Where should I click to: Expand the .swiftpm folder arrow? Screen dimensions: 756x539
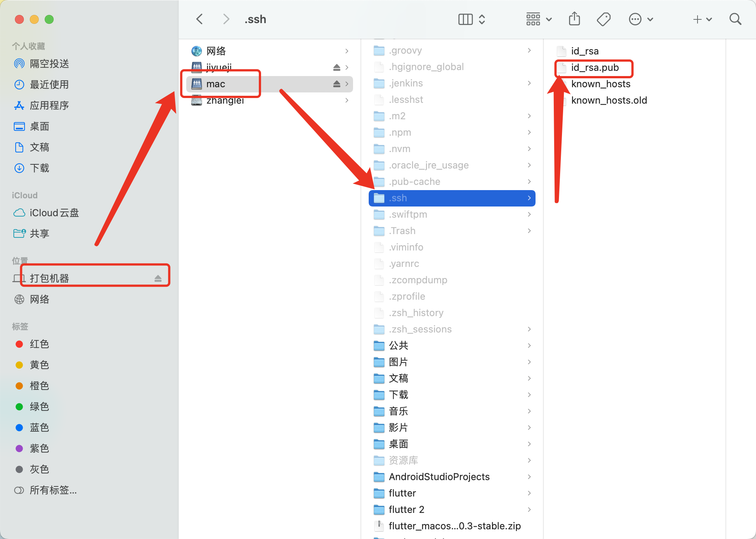[529, 214]
